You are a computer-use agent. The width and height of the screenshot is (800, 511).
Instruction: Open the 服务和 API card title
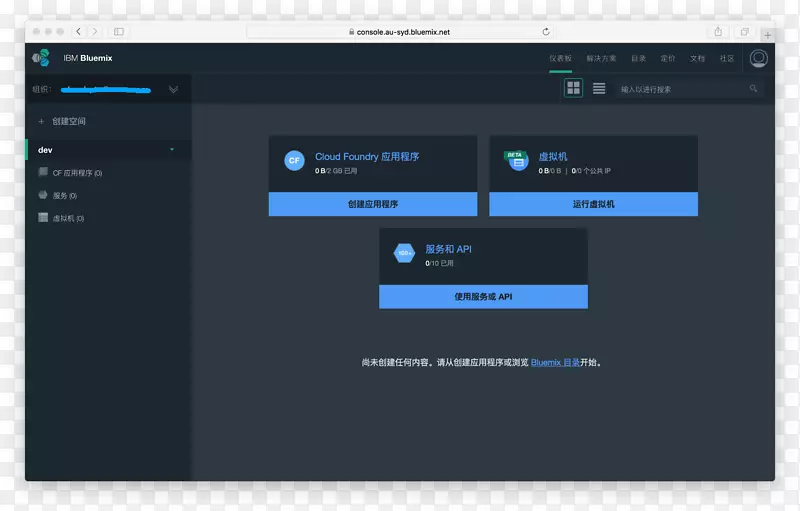(x=448, y=249)
